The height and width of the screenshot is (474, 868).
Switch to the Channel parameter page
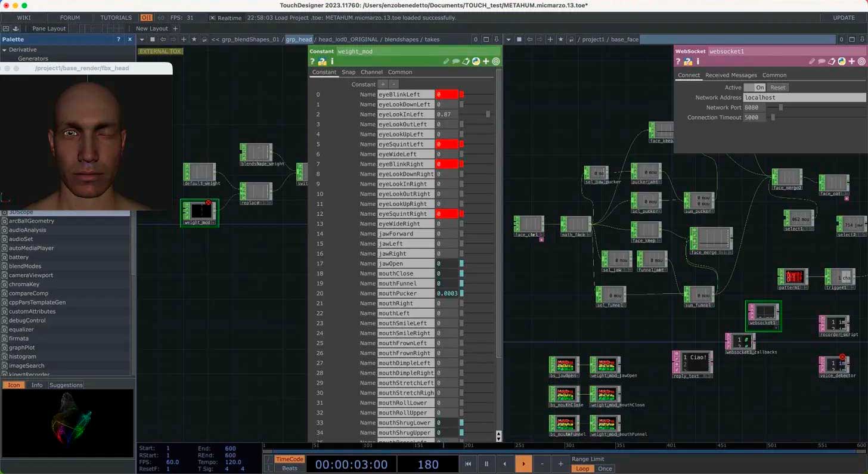(371, 72)
